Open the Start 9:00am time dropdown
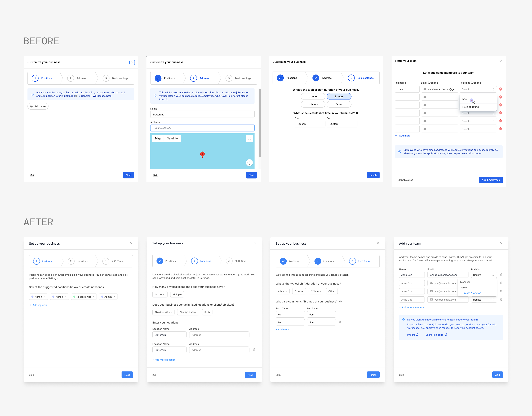Viewport: 532px width, 416px height. tap(310, 124)
